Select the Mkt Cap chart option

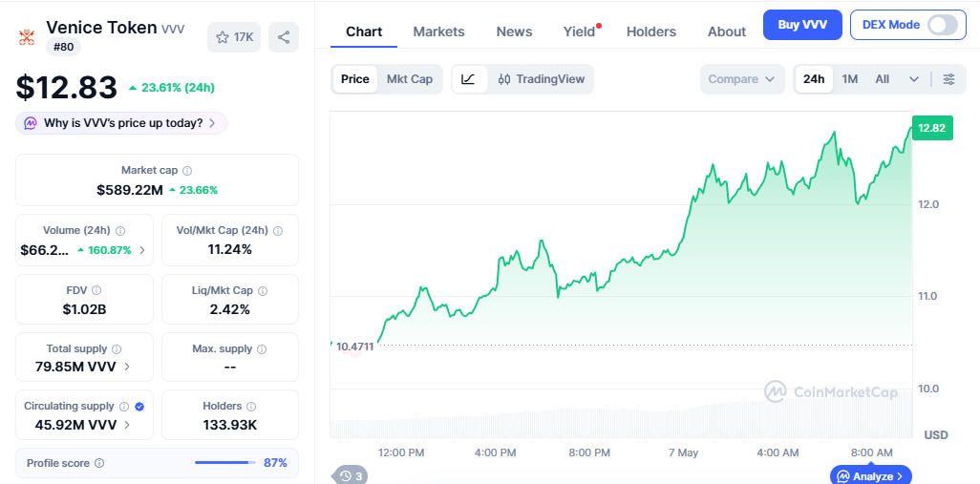point(410,79)
